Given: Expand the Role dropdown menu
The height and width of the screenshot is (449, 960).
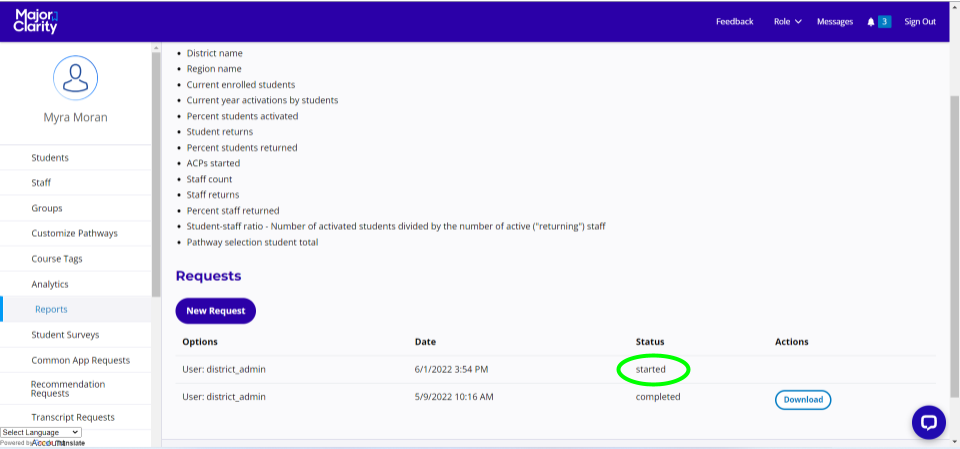Looking at the screenshot, I should (788, 22).
